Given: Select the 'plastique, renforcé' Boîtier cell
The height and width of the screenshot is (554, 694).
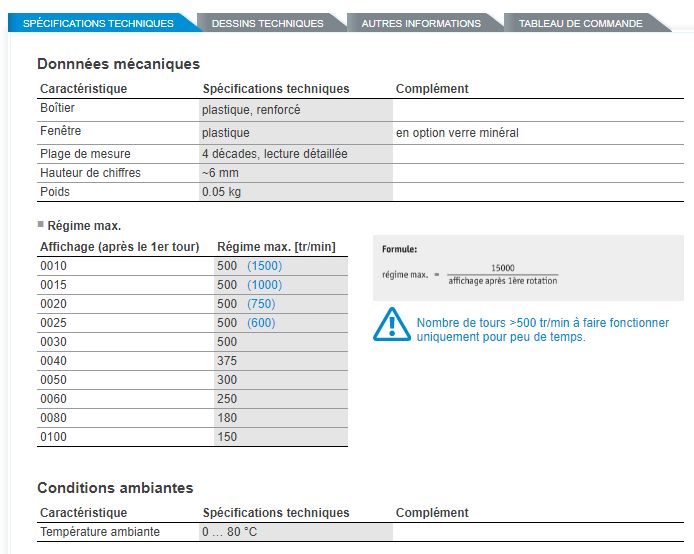Looking at the screenshot, I should click(x=251, y=110).
